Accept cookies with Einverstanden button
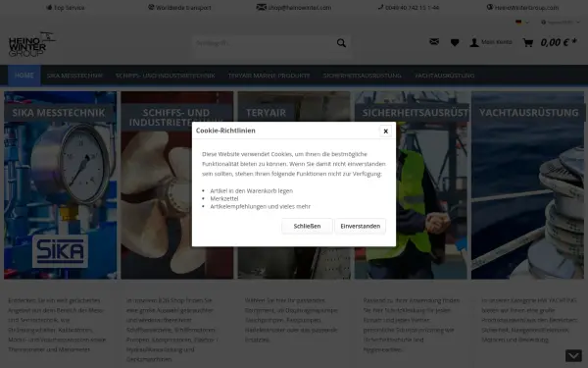Screen dimensions: 588x368 [x=360, y=226]
